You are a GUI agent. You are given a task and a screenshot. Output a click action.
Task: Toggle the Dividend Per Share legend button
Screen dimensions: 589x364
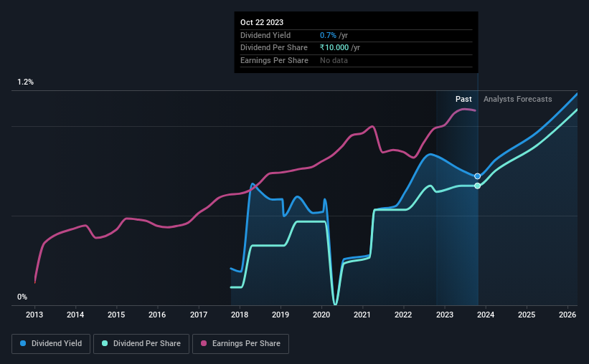pos(141,344)
